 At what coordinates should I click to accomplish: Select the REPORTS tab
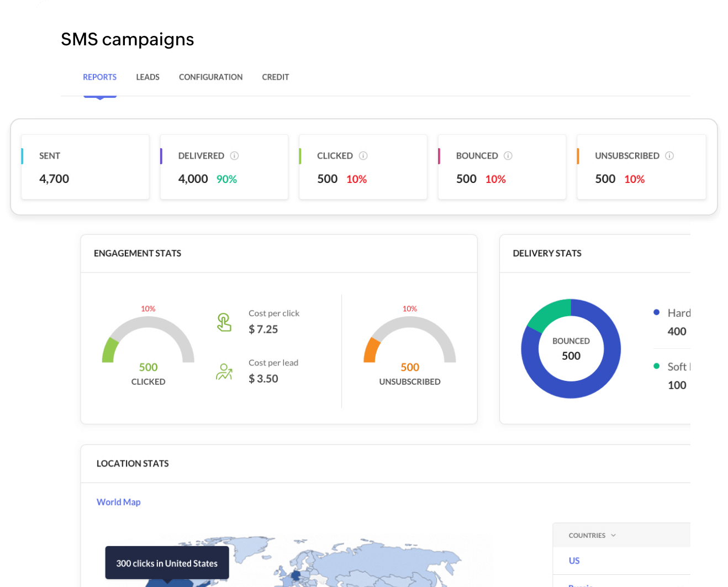99,77
